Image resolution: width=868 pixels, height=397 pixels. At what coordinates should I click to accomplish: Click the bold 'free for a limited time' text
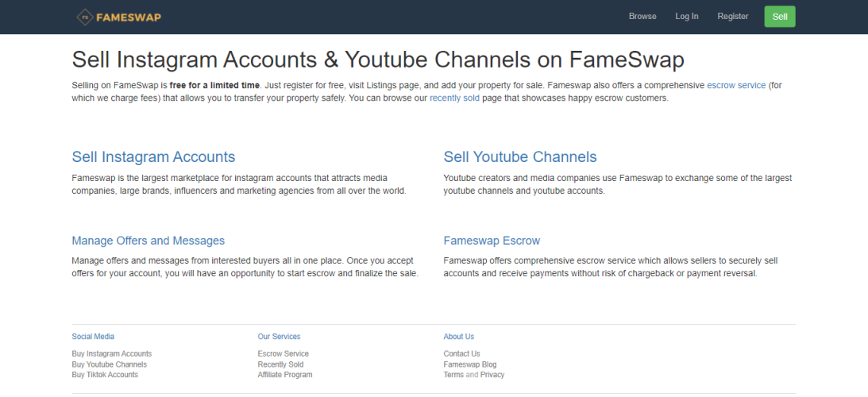[214, 85]
